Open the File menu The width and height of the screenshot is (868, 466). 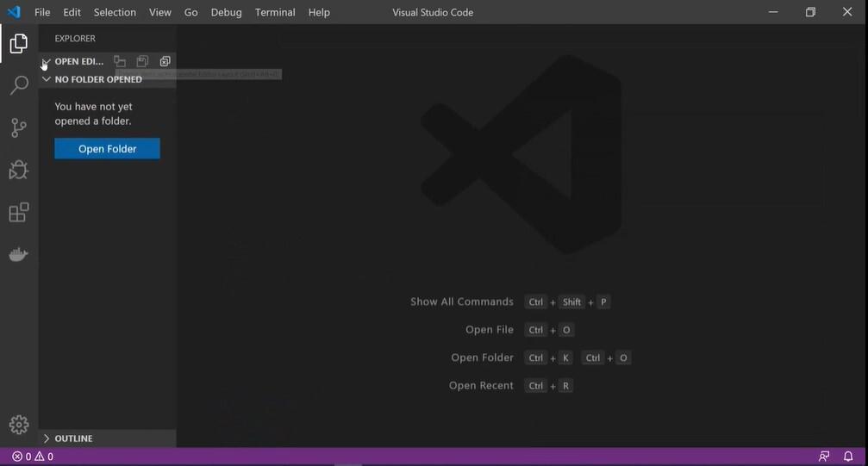click(x=42, y=12)
